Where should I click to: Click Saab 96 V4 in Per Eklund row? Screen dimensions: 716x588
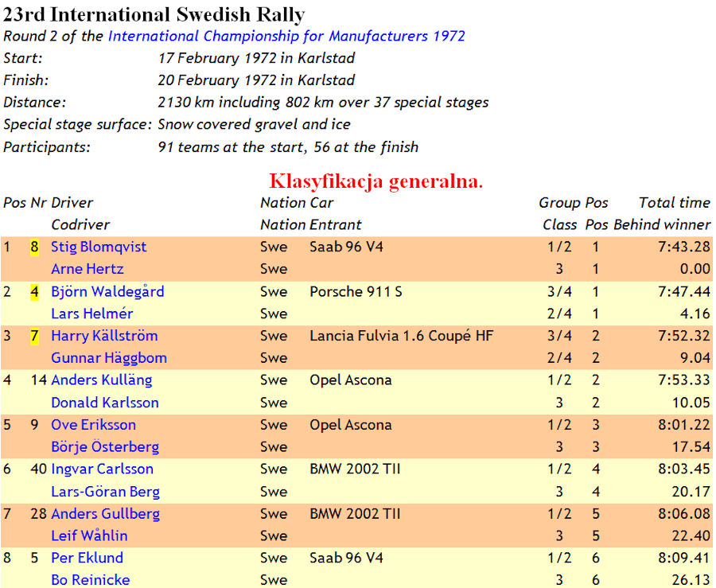346,558
